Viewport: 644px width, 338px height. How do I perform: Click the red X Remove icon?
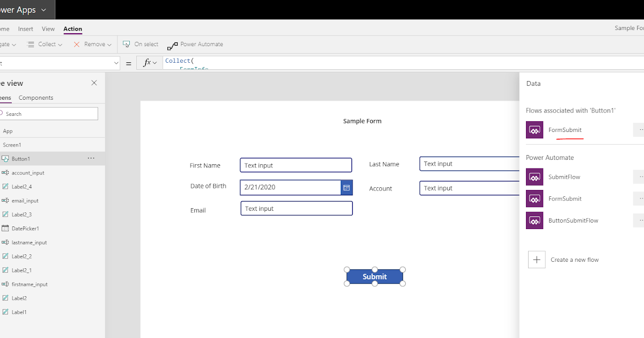tap(76, 45)
